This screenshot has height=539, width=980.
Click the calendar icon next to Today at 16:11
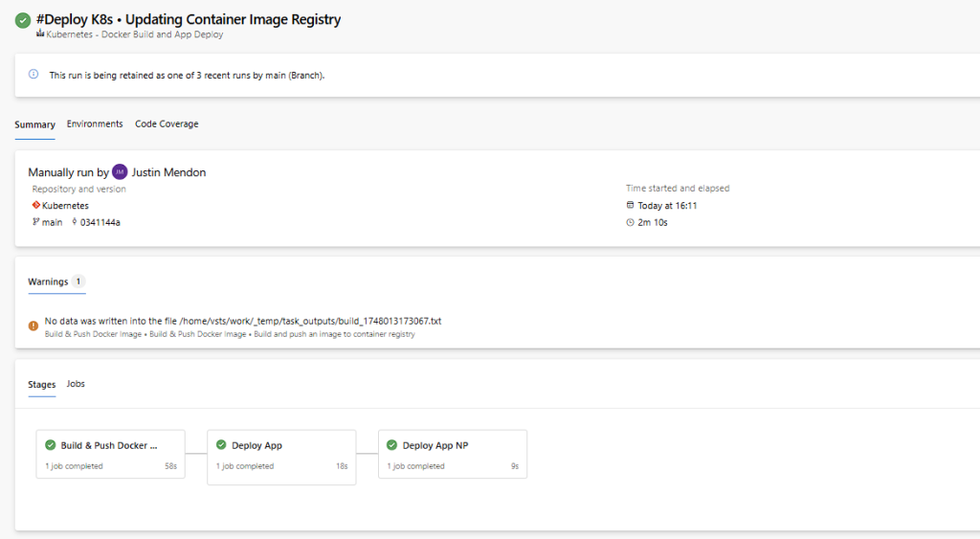point(630,205)
